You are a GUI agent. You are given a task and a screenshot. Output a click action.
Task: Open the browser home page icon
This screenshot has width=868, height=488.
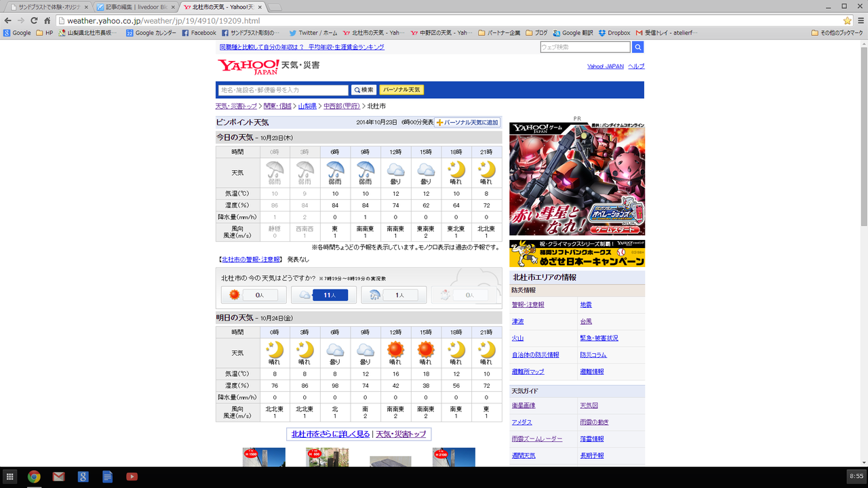pos(47,20)
